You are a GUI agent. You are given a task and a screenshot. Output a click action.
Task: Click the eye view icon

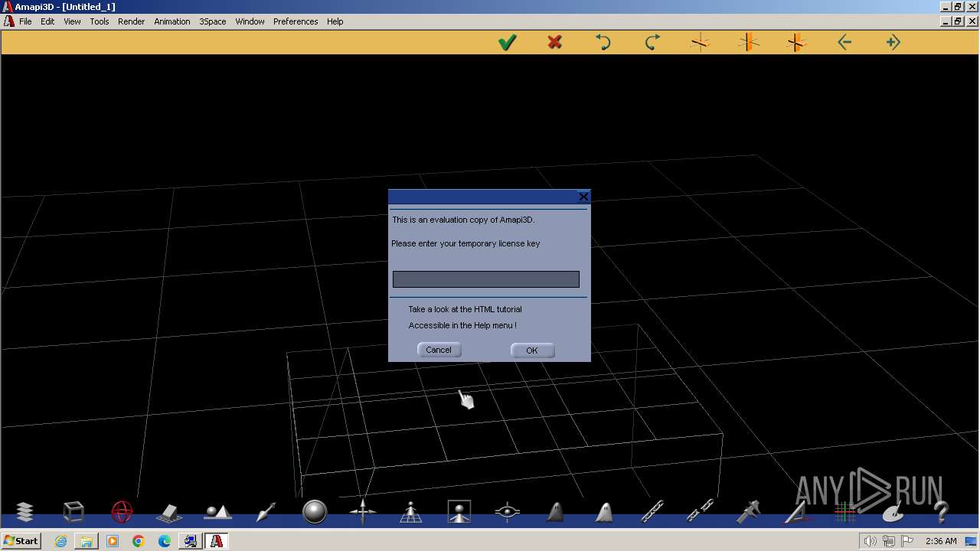coord(508,512)
